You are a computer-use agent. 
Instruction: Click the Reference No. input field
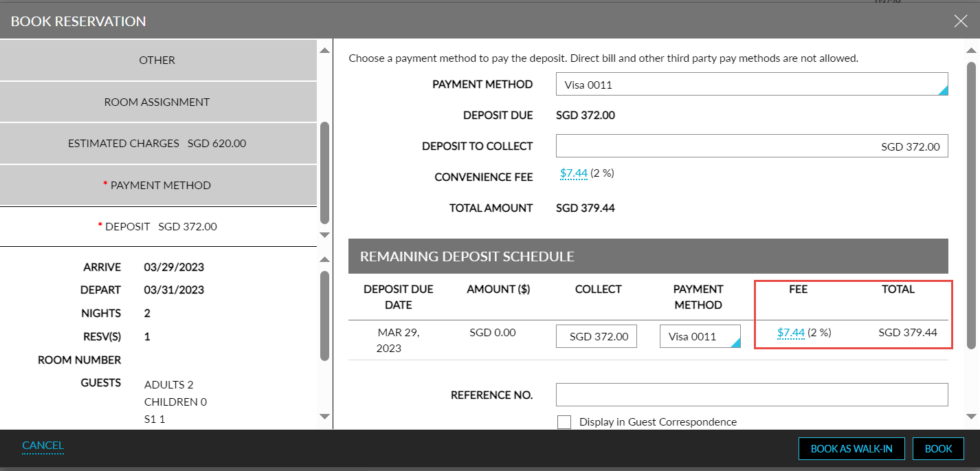[751, 395]
